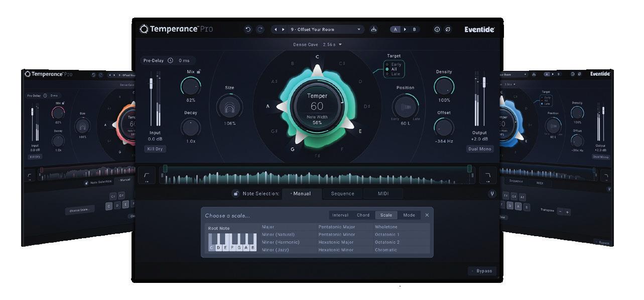Select root note D on mini keyboard
Viewport: 644px width, 300px height.
click(x=218, y=247)
